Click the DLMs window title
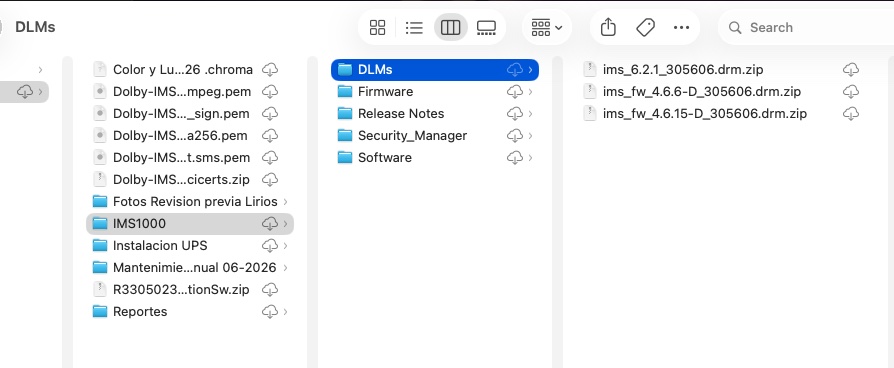894x368 pixels. [35, 27]
